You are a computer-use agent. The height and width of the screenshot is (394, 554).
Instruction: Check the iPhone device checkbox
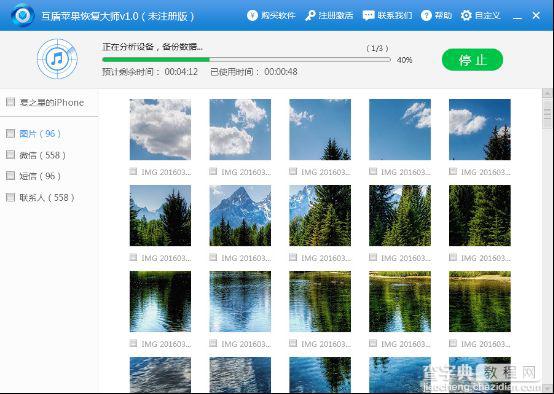click(11, 102)
